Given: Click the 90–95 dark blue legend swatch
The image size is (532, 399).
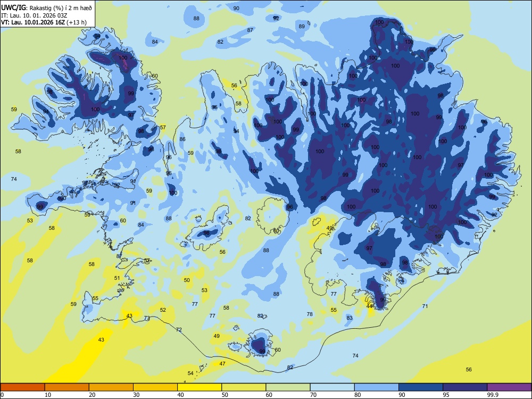Looking at the screenshot, I should (x=421, y=387).
